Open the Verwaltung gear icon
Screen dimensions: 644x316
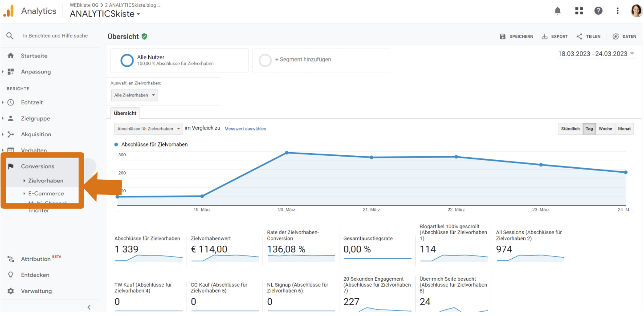(10, 291)
